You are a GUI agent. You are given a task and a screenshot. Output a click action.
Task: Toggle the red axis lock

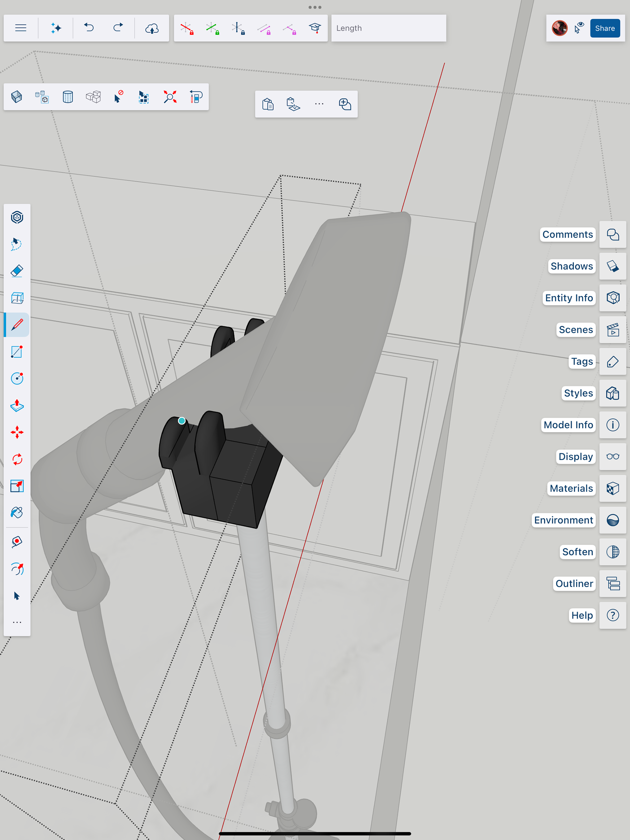pyautogui.click(x=186, y=28)
